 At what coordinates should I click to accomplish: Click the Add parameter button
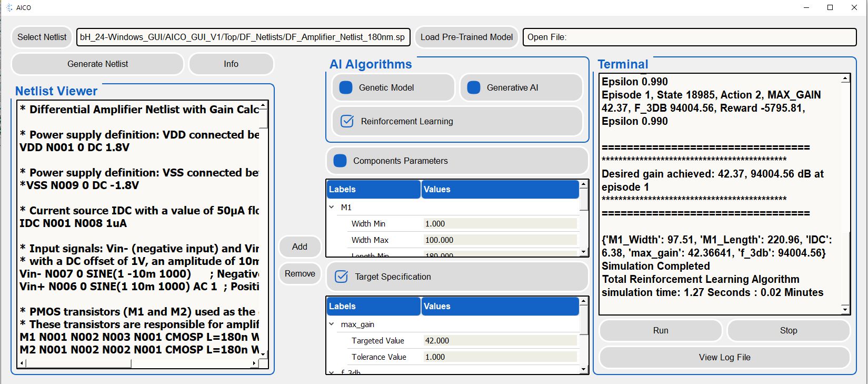[300, 247]
